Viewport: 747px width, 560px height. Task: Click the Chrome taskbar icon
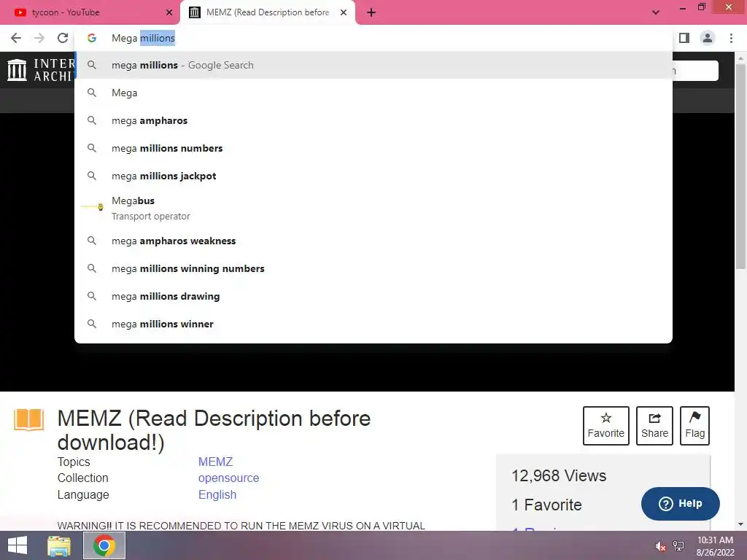click(x=104, y=545)
